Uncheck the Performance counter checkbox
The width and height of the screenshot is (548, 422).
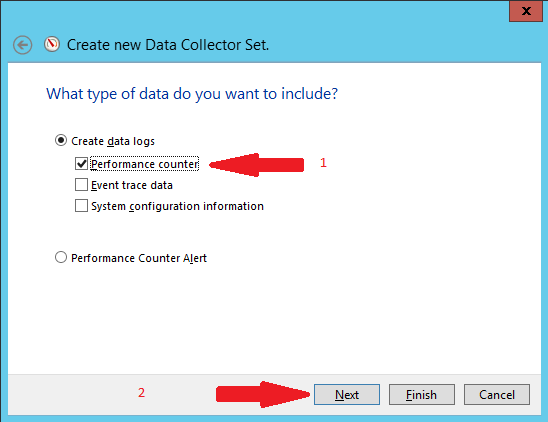pos(81,164)
